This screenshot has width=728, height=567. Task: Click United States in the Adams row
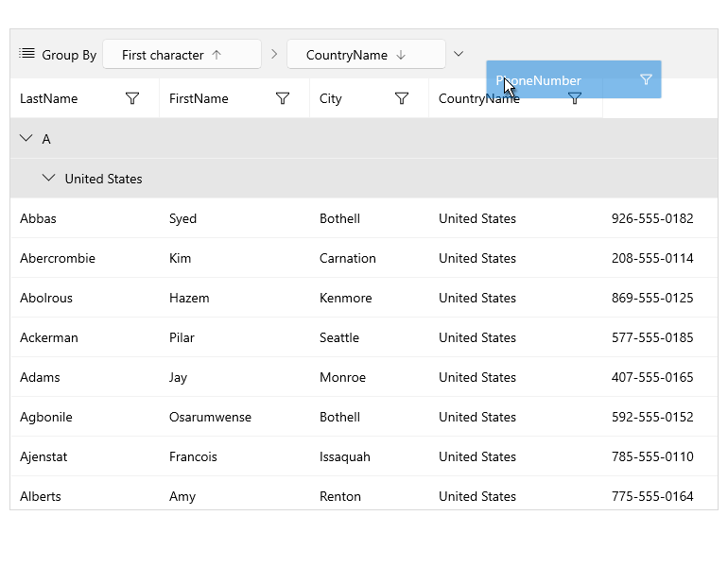[x=477, y=377]
